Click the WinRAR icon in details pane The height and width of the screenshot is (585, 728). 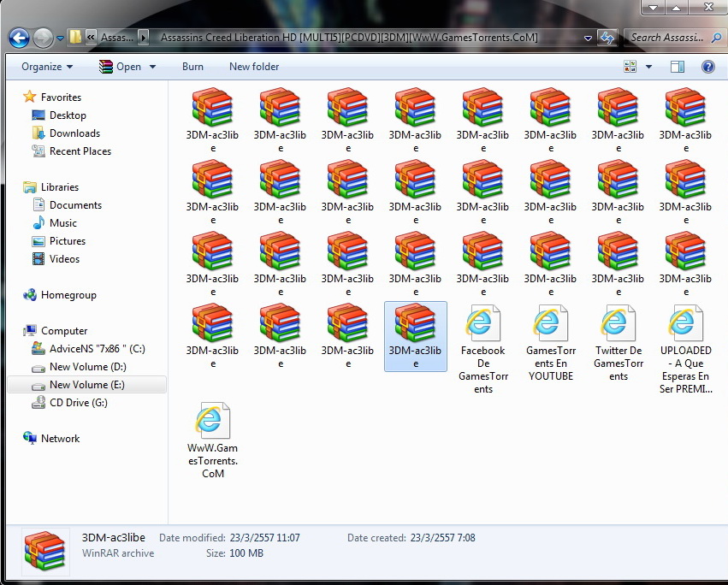point(45,551)
